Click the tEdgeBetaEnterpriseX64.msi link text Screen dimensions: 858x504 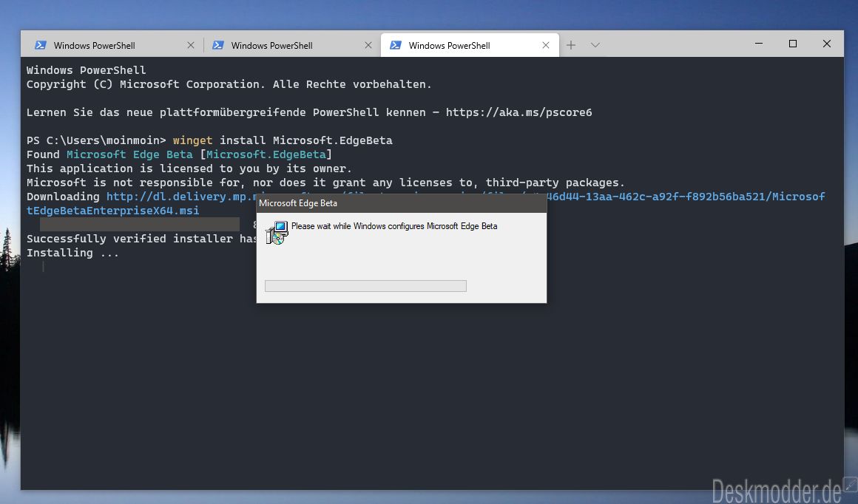point(113,211)
